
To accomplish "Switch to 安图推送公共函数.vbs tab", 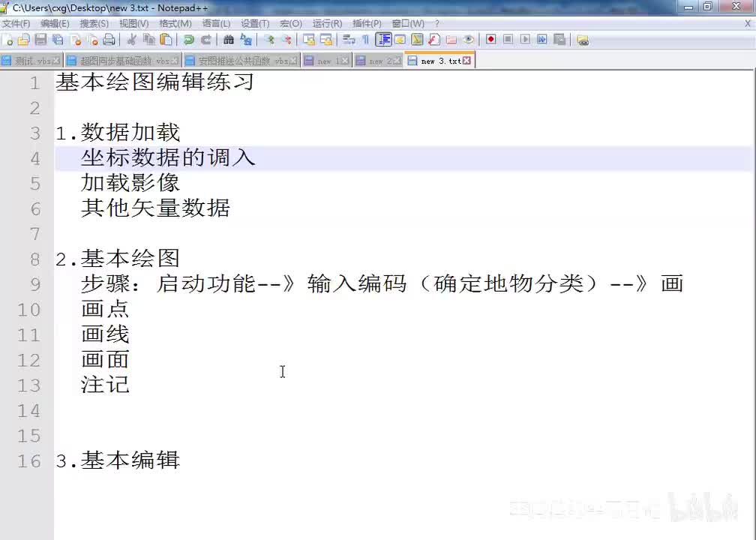I will [242, 61].
